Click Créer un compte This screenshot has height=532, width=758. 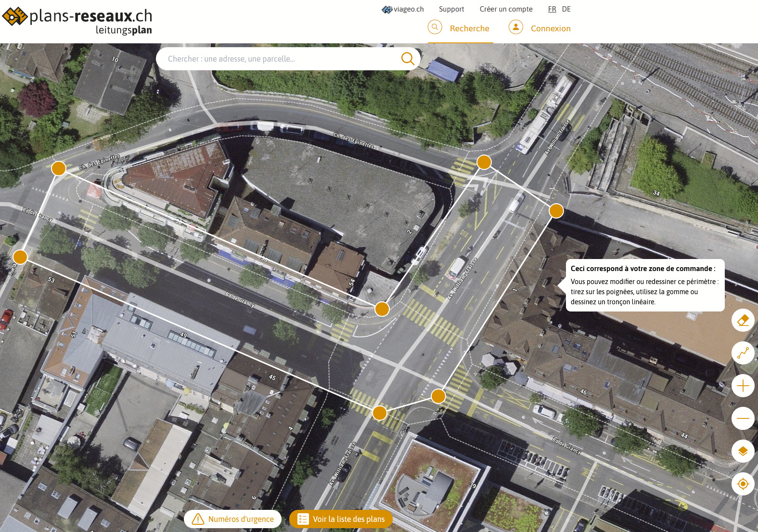pyautogui.click(x=506, y=9)
